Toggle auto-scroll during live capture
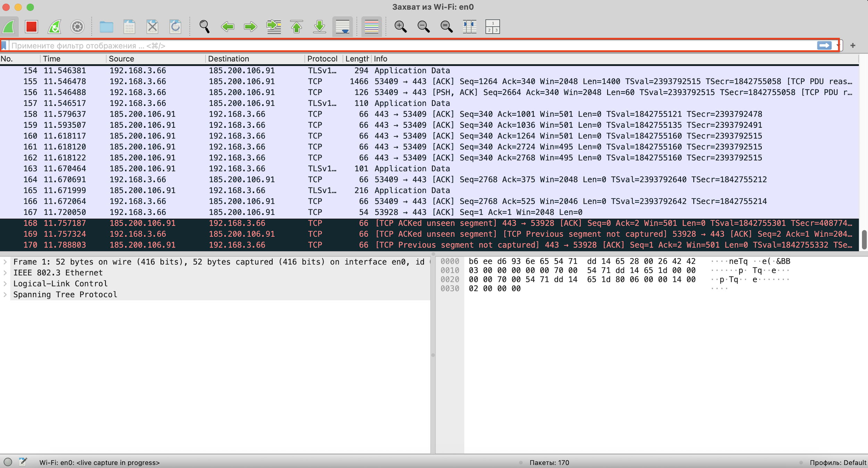The image size is (868, 468). click(x=342, y=27)
